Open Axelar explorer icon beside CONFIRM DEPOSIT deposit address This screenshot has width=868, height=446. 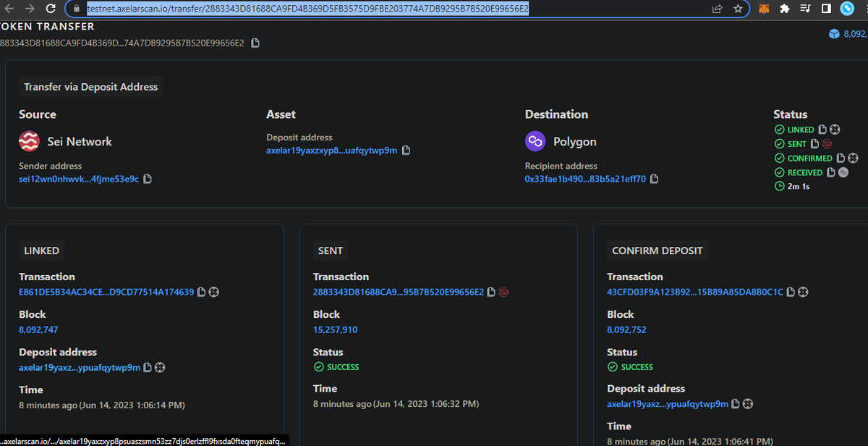748,404
